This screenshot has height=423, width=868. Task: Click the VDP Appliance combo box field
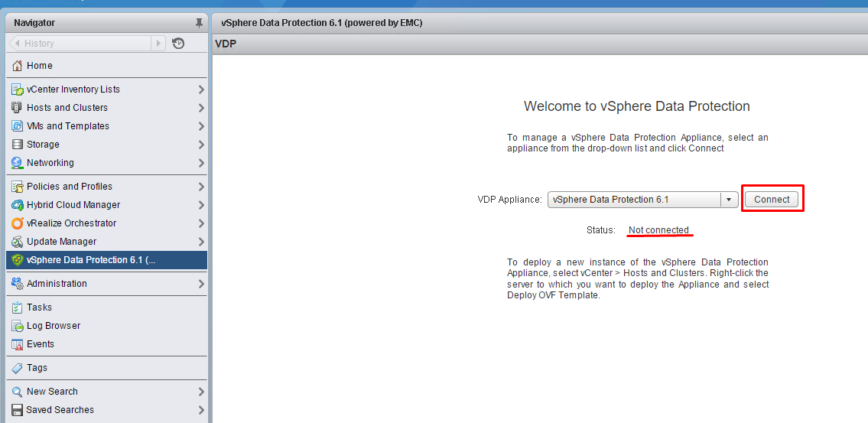point(642,200)
